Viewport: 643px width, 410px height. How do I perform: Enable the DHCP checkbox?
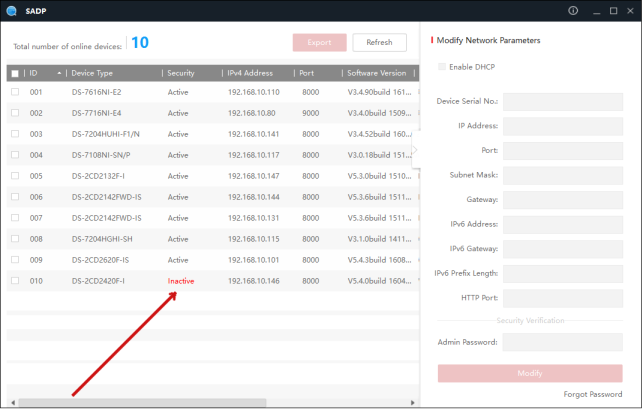point(442,66)
